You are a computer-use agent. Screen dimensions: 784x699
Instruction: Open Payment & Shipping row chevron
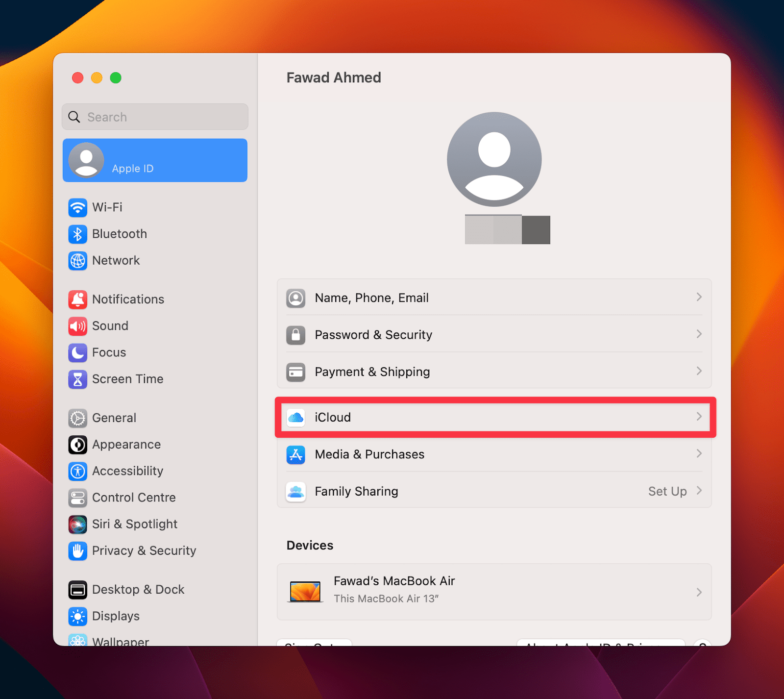coord(699,371)
